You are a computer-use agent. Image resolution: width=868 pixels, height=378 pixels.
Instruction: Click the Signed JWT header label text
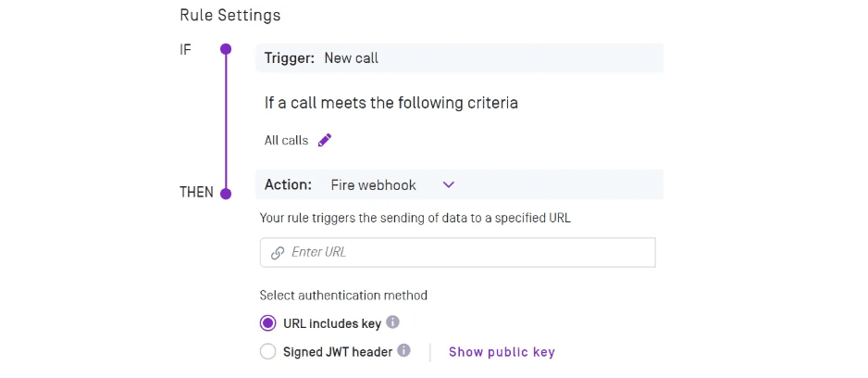point(337,352)
